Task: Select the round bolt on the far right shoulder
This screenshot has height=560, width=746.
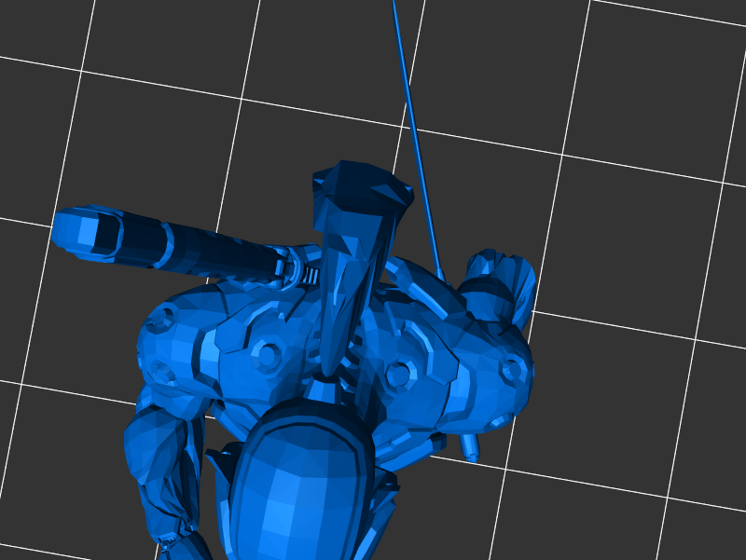Action: [x=511, y=370]
